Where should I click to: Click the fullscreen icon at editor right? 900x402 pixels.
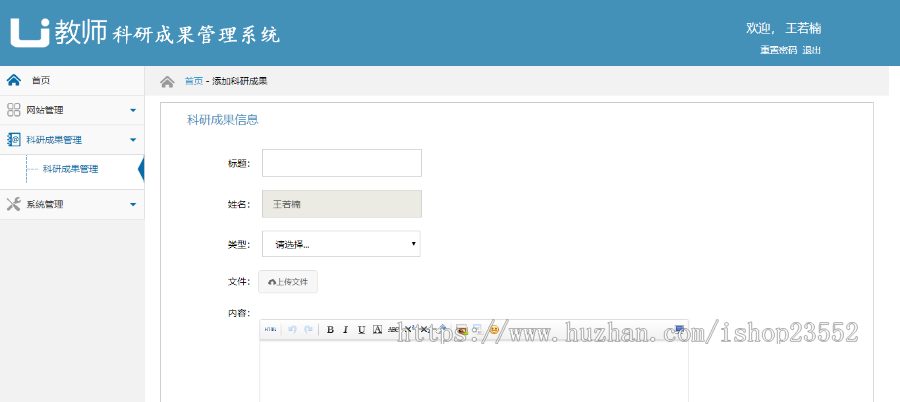pyautogui.click(x=679, y=329)
